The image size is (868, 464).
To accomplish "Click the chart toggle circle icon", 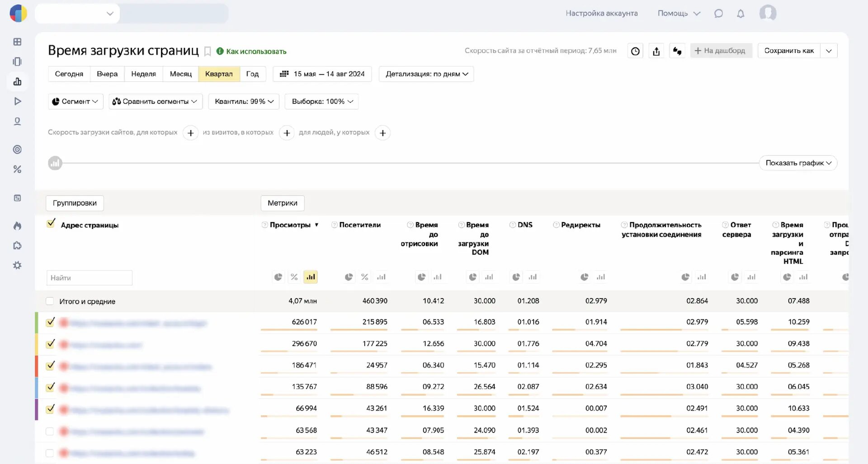I will click(x=55, y=163).
